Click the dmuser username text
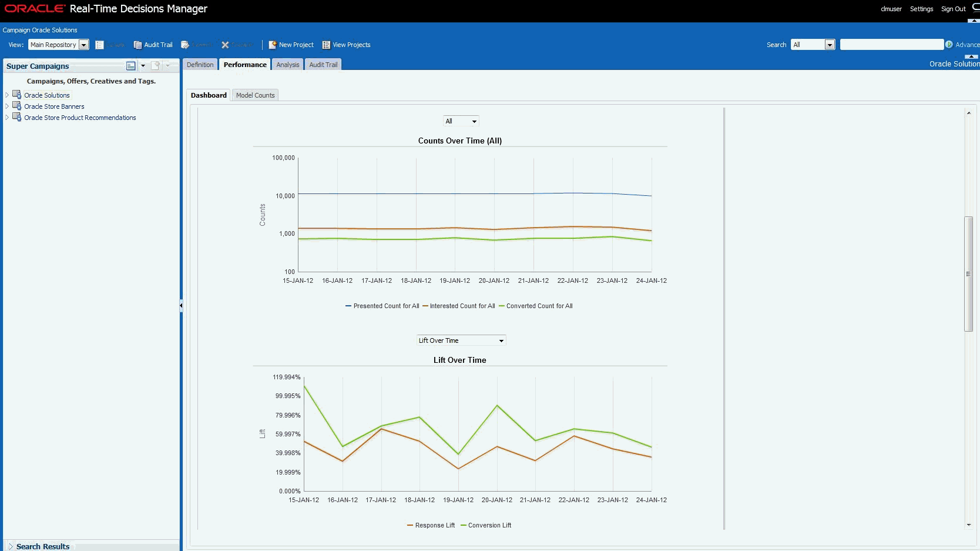The image size is (980, 551). coord(891,9)
